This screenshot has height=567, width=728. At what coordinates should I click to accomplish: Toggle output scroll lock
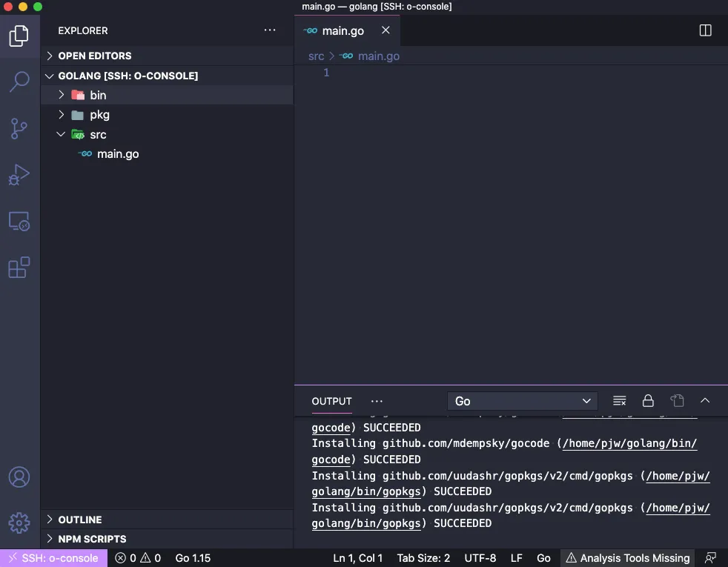point(648,401)
